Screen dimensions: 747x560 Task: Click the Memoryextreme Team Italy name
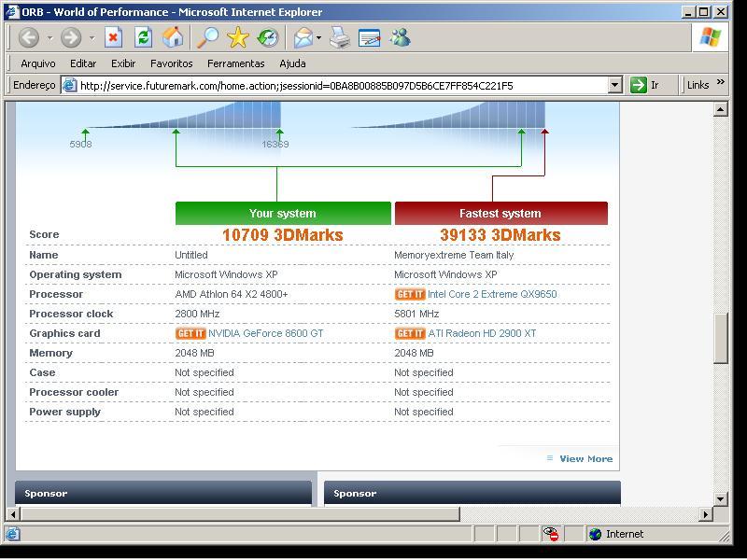click(x=454, y=255)
